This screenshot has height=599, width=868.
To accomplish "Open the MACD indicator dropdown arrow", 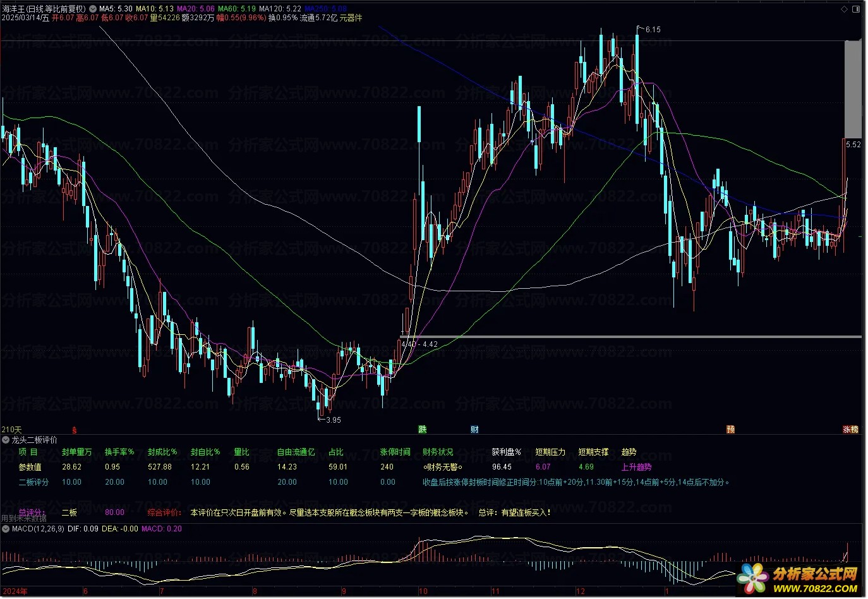I will [x=6, y=529].
